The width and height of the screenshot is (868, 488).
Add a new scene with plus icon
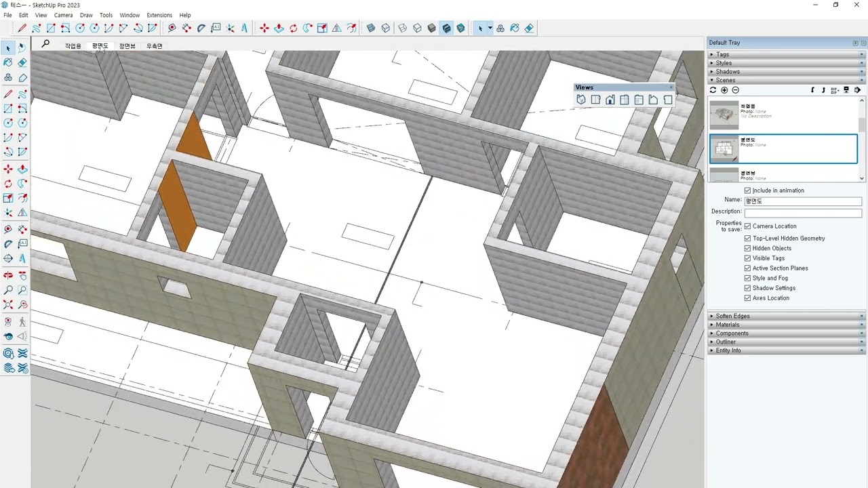point(724,90)
